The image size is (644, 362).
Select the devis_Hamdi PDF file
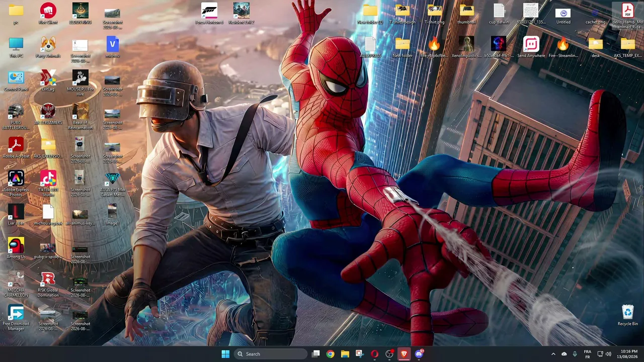tap(627, 16)
